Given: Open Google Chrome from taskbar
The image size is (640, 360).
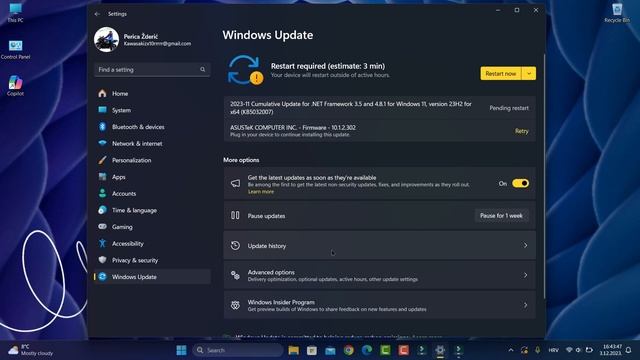Looking at the screenshot, I should pos(349,350).
